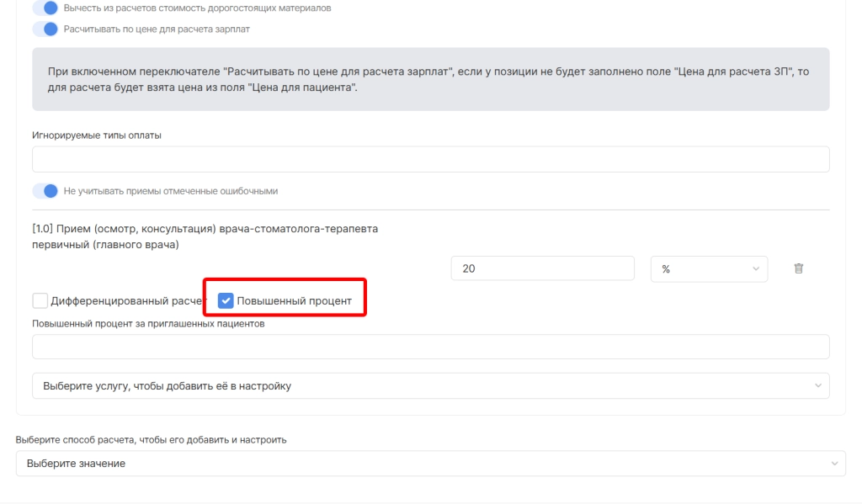Click chevron arrow in 'Выберите значение' field
Image resolution: width=862 pixels, height=504 pixels.
click(834, 464)
